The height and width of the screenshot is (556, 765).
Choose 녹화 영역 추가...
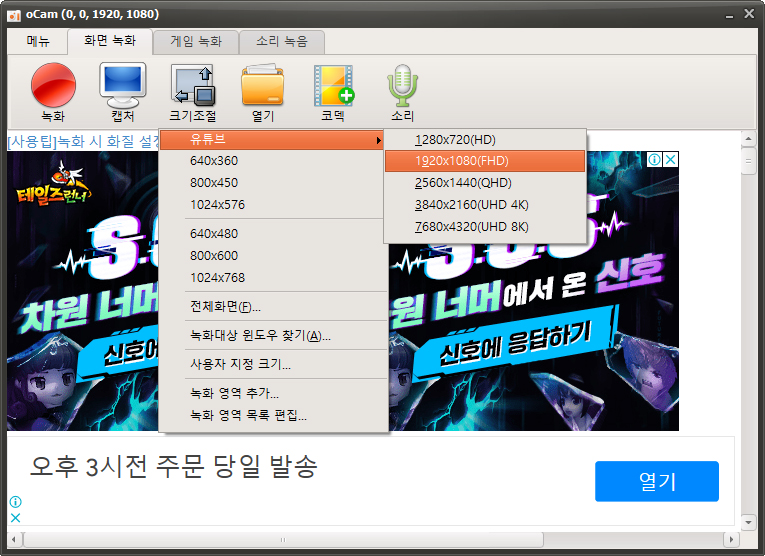[272, 393]
